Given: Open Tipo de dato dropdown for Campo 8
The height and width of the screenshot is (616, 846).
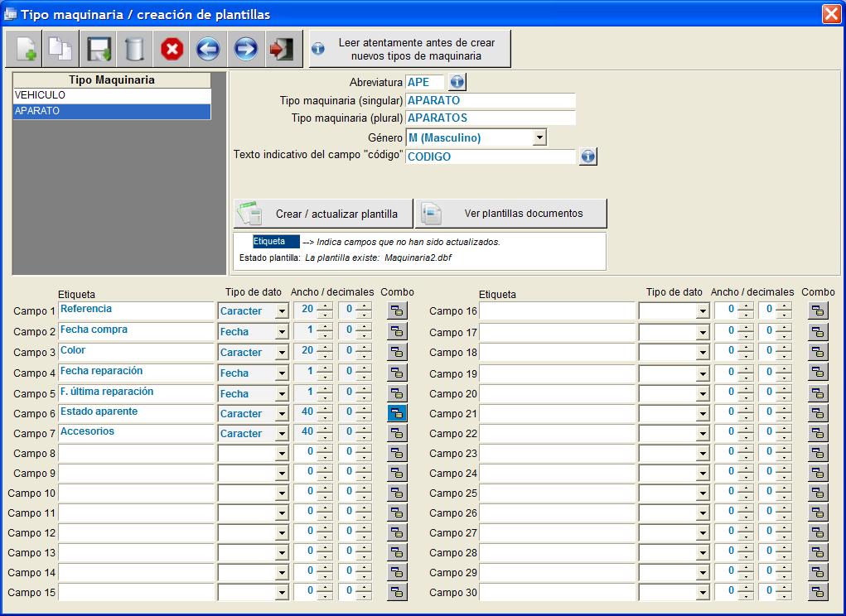Looking at the screenshot, I should [282, 454].
